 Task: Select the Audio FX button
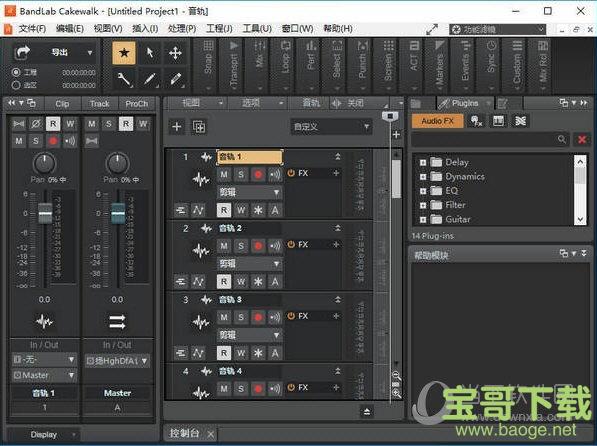[x=437, y=121]
